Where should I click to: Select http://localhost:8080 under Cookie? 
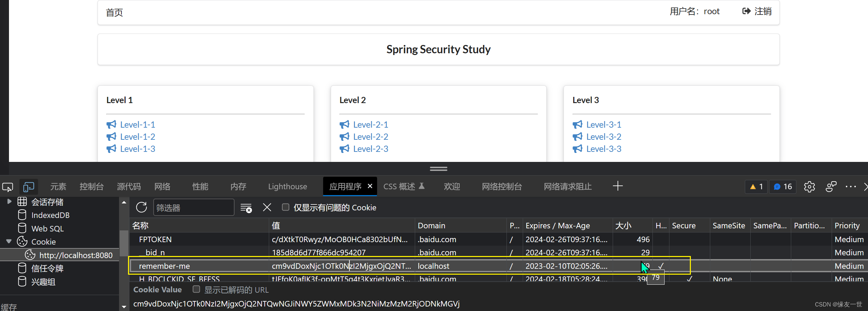[x=76, y=255]
